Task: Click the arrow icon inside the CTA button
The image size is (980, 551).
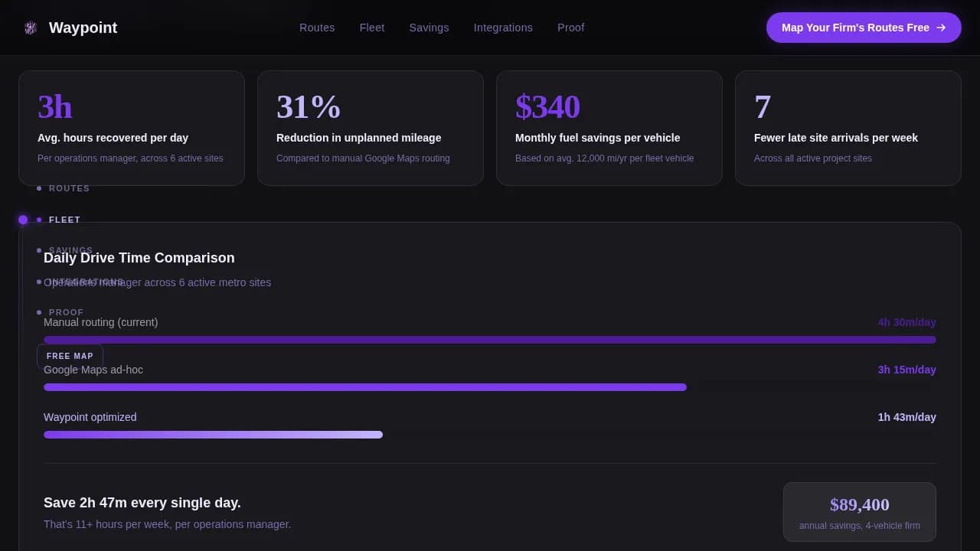Action: pos(942,28)
